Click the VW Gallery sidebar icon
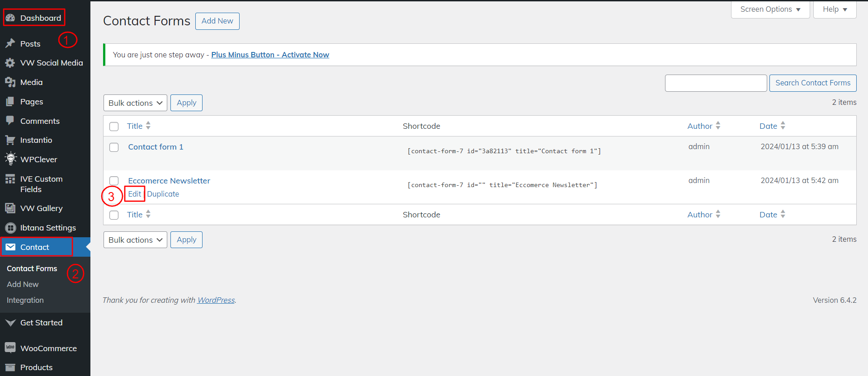Screen dimensions: 868x376 click(10, 208)
